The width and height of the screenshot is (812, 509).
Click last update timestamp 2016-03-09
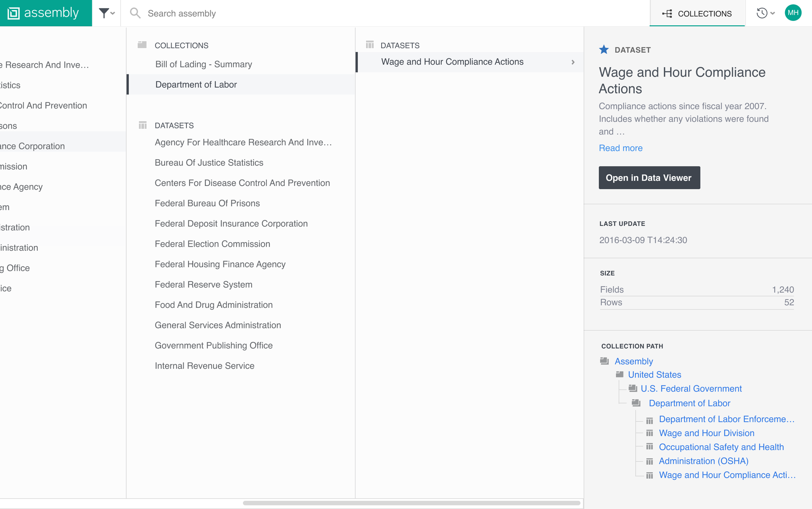643,240
